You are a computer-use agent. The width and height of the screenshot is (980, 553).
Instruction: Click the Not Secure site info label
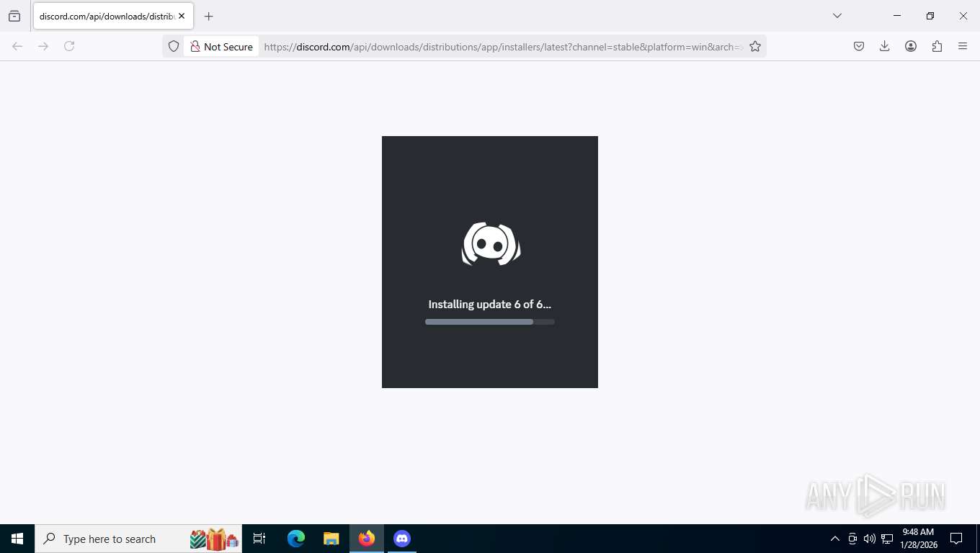[x=221, y=46]
